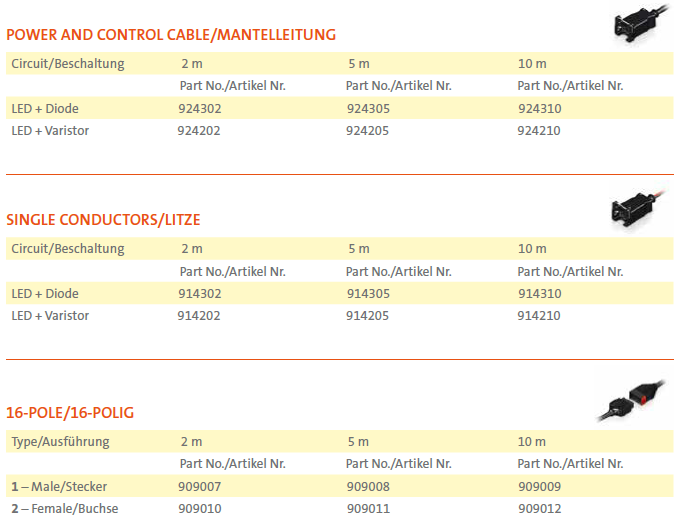Select the 16-Pole/16-Polig heading
Image resolution: width=677 pixels, height=527 pixels.
point(70,412)
